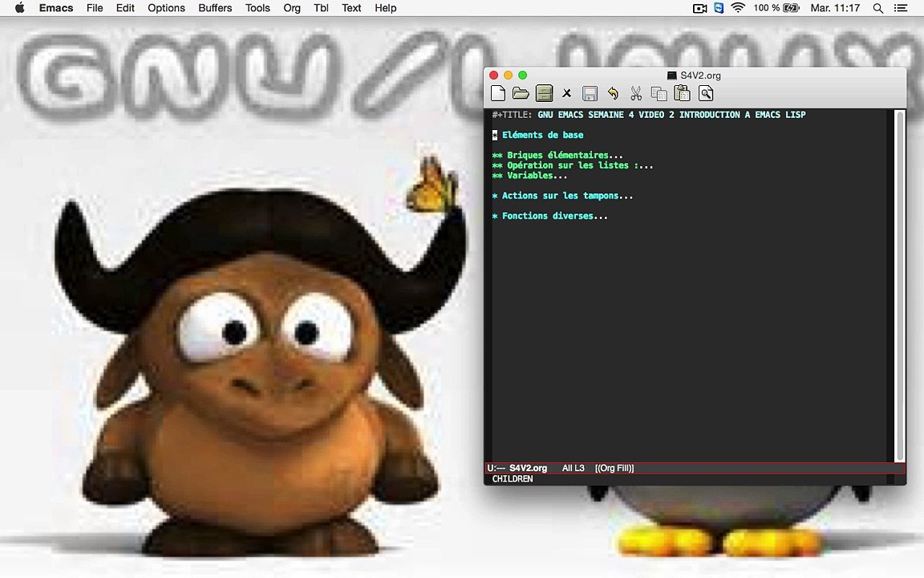The image size is (924, 578).
Task: Click the blue menu bar app icon
Action: 719,8
